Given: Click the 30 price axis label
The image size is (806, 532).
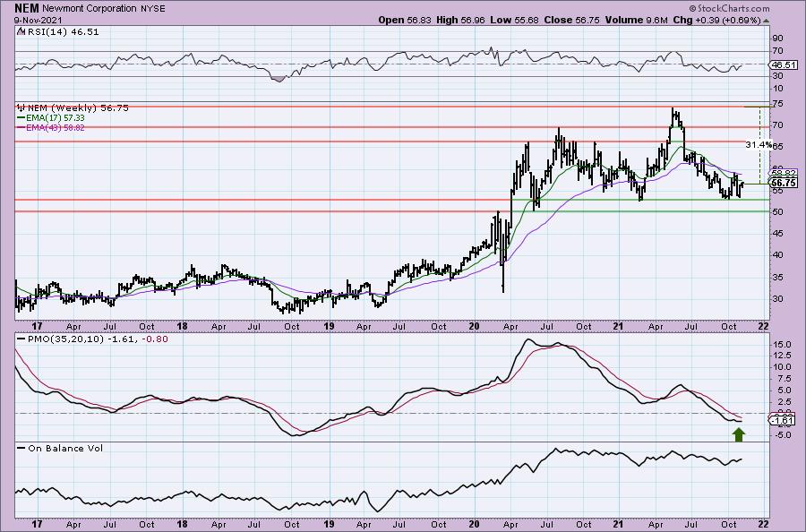Looking at the screenshot, I should click(777, 298).
